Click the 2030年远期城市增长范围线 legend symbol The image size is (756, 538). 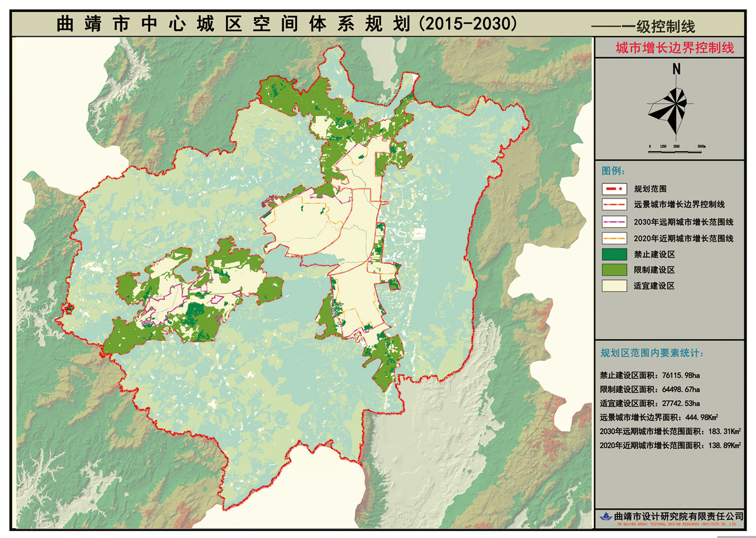point(614,222)
